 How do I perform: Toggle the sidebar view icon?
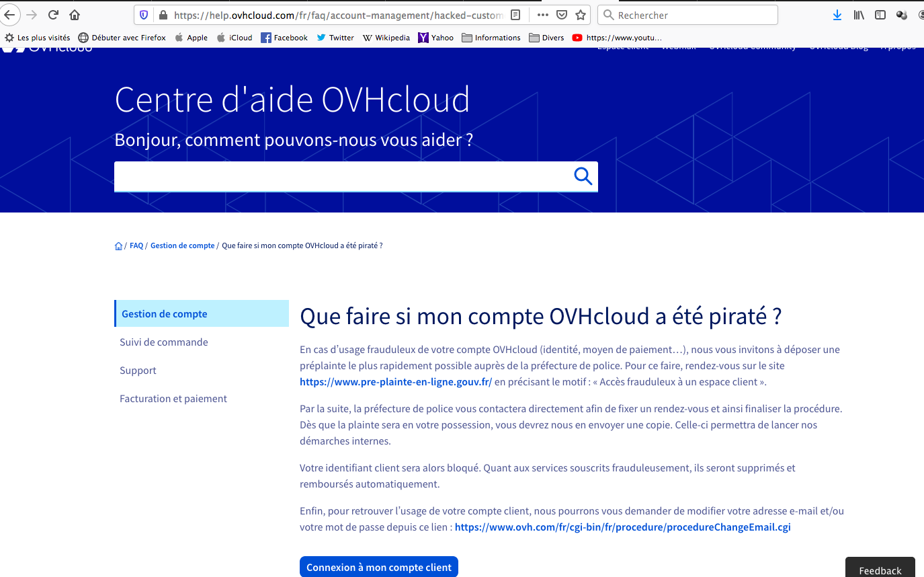[x=880, y=15]
